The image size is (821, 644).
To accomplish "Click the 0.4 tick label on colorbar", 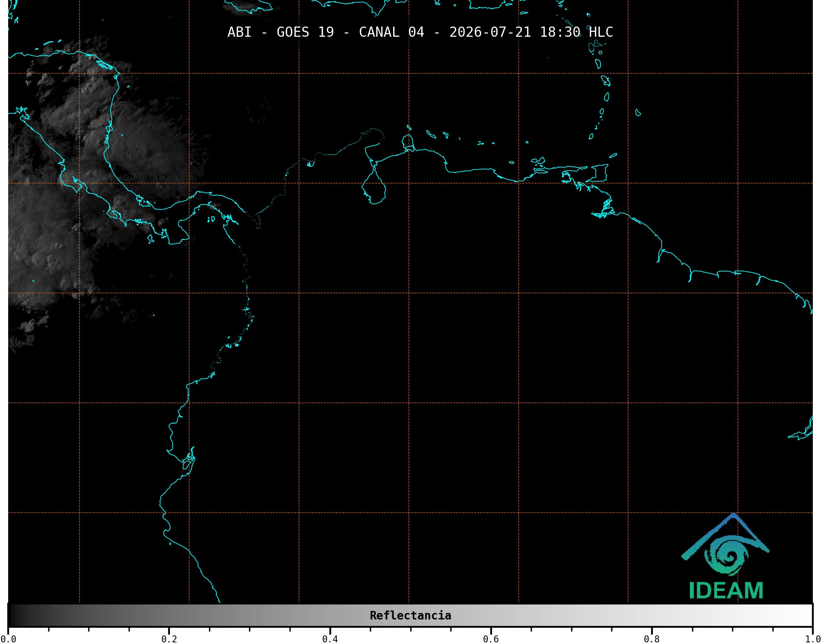I will coord(330,639).
